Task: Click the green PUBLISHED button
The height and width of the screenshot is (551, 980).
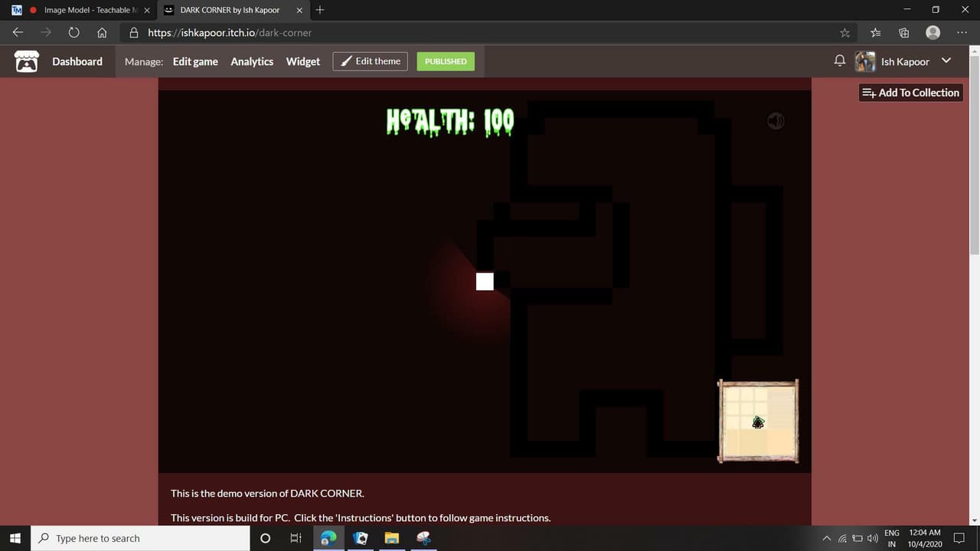Action: pos(446,61)
